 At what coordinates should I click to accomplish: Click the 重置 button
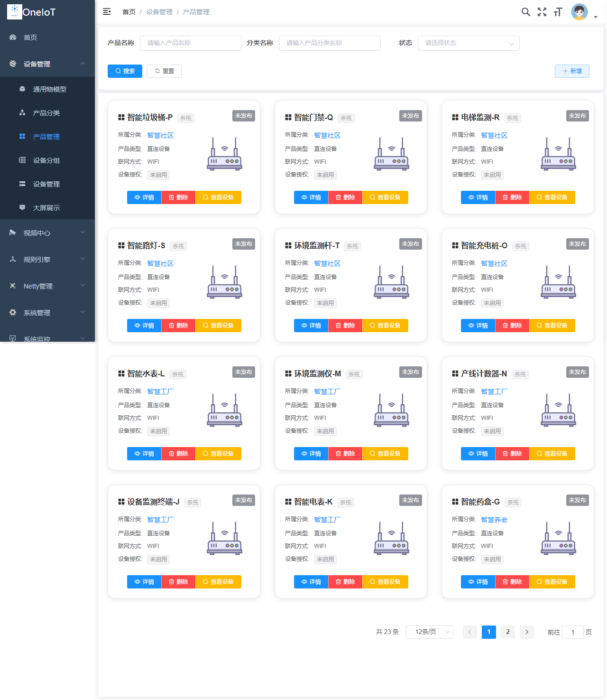pyautogui.click(x=164, y=71)
